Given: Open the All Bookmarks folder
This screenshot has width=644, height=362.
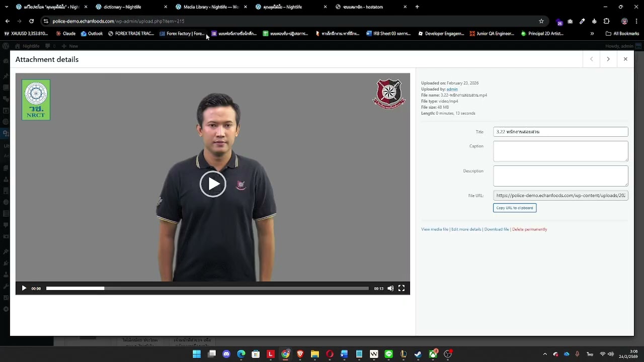Looking at the screenshot, I should click(x=622, y=34).
